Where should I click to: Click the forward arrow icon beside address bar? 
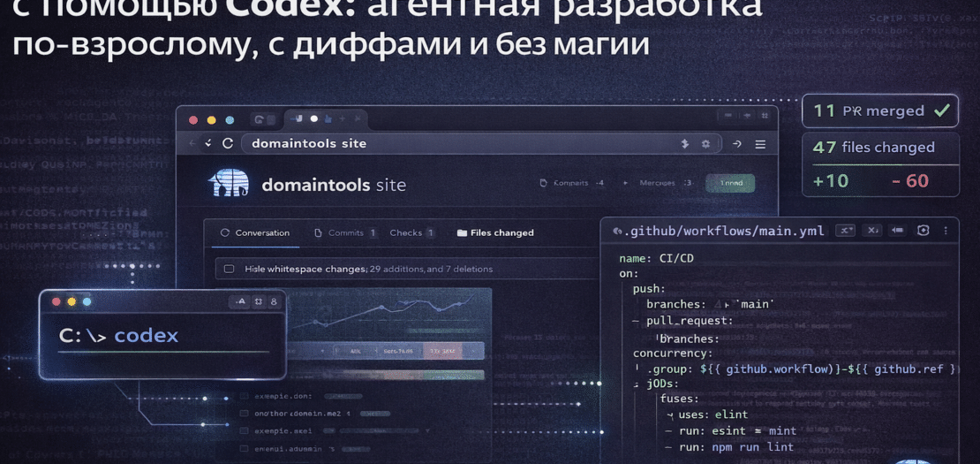click(x=737, y=143)
